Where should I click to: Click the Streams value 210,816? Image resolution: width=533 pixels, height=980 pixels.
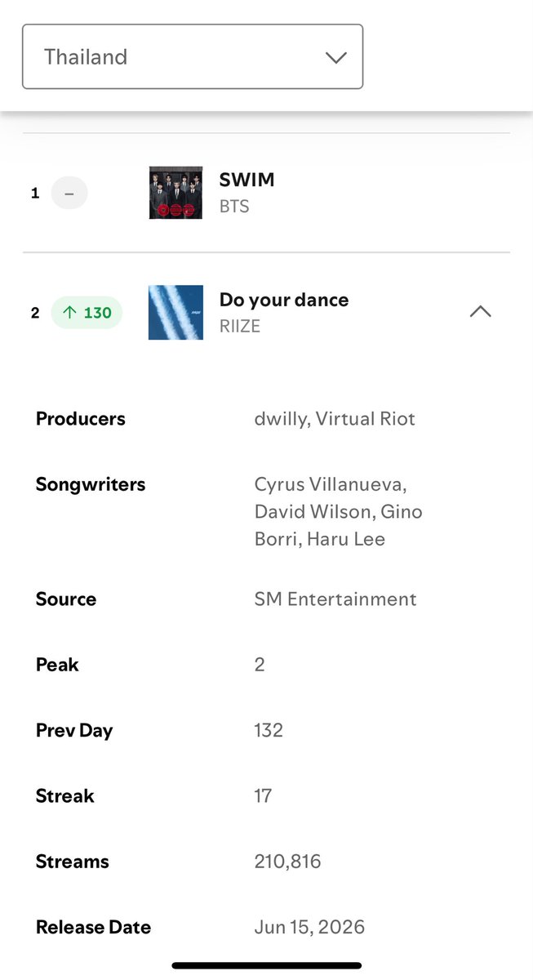click(x=287, y=862)
